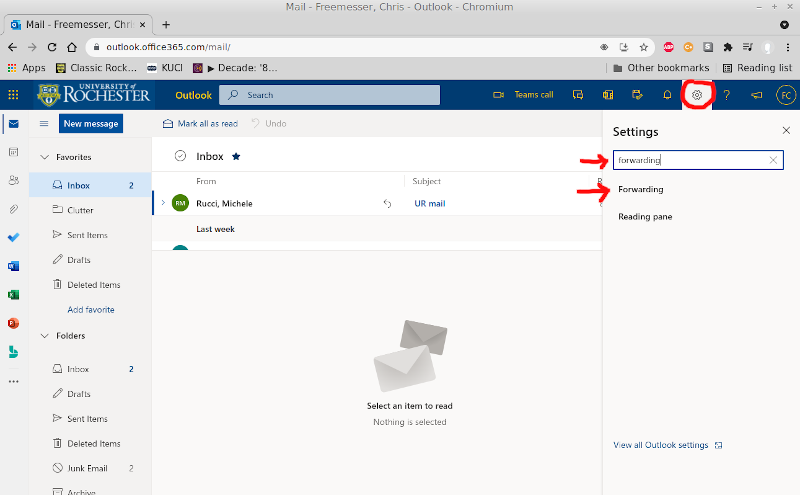Open View all Outlook settings link
800x495 pixels.
(661, 445)
